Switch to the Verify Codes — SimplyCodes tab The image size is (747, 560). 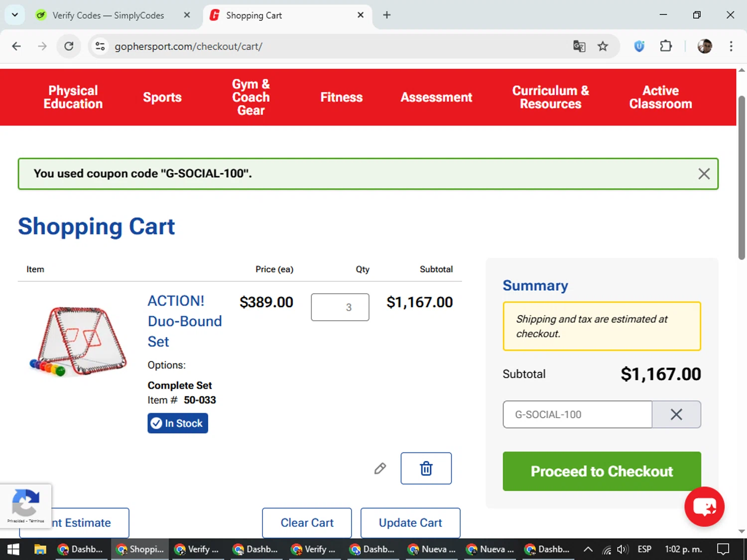point(108,15)
